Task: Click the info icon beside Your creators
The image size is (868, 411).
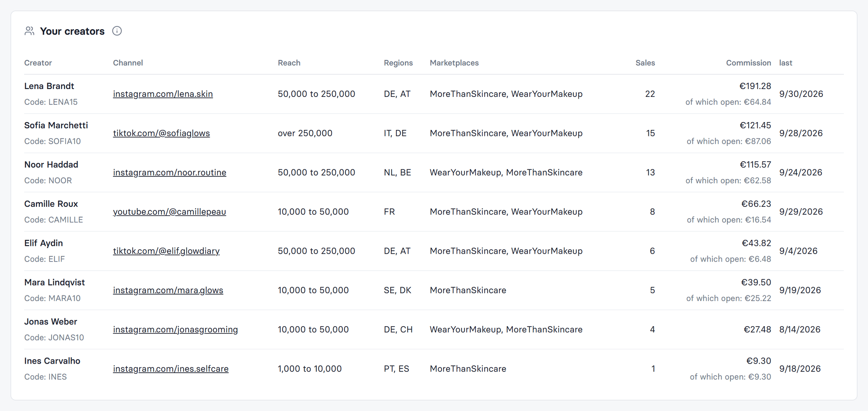Action: [117, 31]
